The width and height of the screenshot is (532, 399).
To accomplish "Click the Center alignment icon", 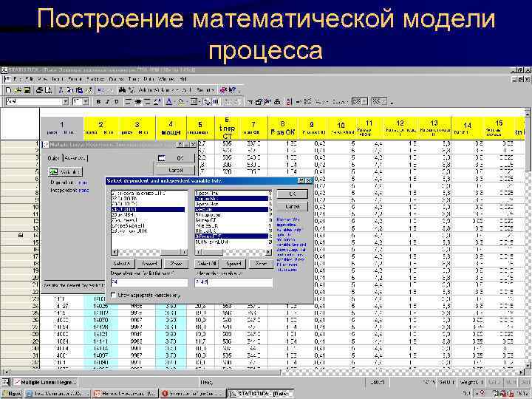I will pos(137,101).
